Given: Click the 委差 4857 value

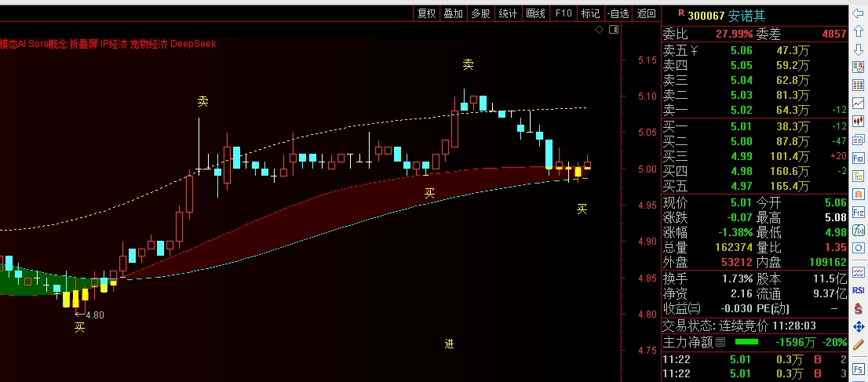Looking at the screenshot, I should click(834, 35).
